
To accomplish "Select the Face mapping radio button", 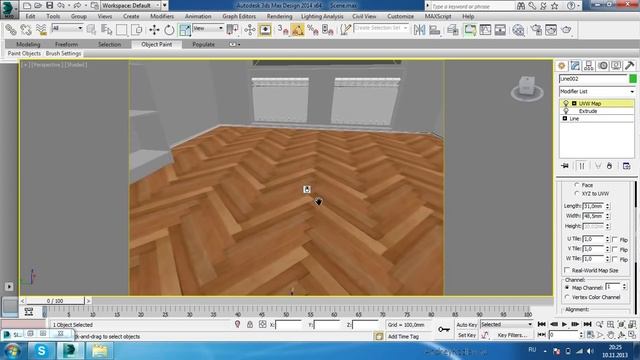I will 577,185.
